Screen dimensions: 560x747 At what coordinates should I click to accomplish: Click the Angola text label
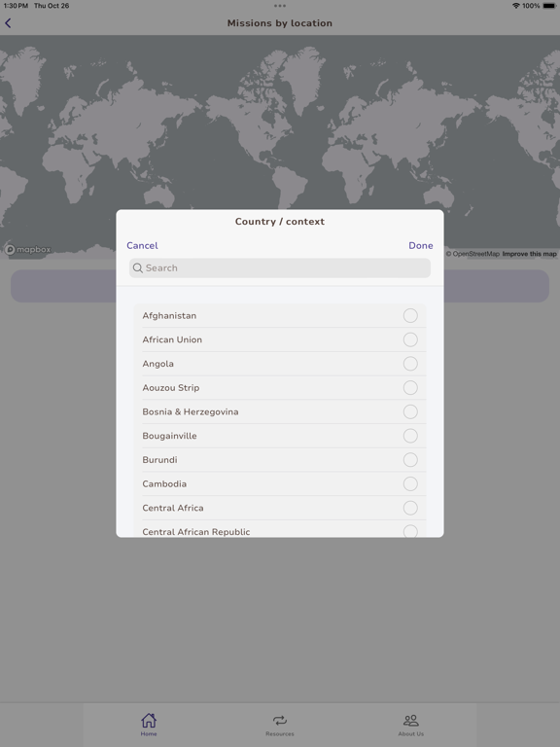pos(157,364)
